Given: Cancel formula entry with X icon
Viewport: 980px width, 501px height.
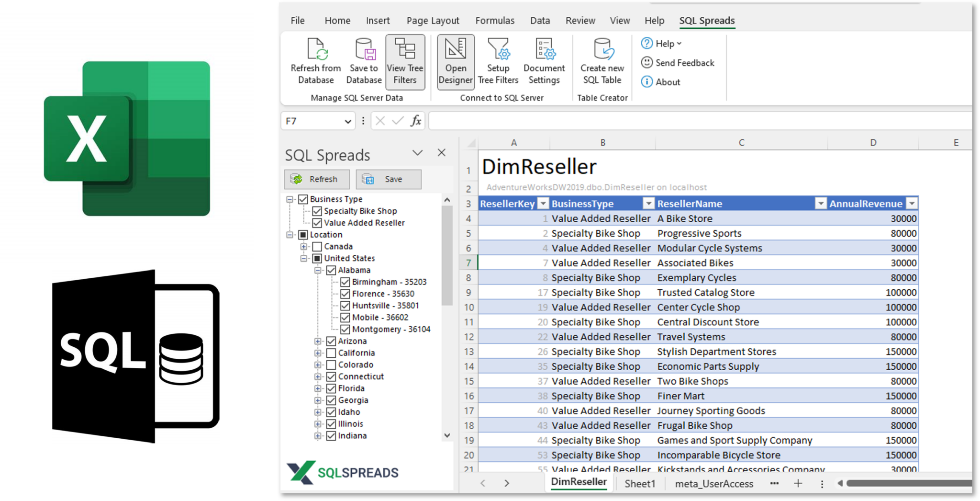Looking at the screenshot, I should point(380,121).
